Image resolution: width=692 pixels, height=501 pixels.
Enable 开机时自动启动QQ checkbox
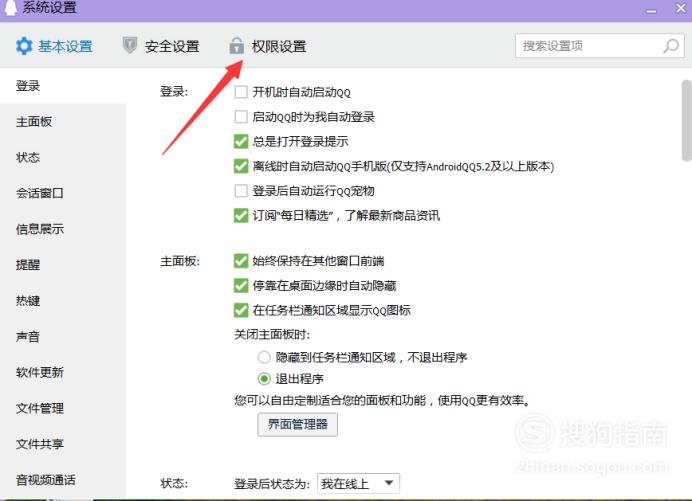241,92
